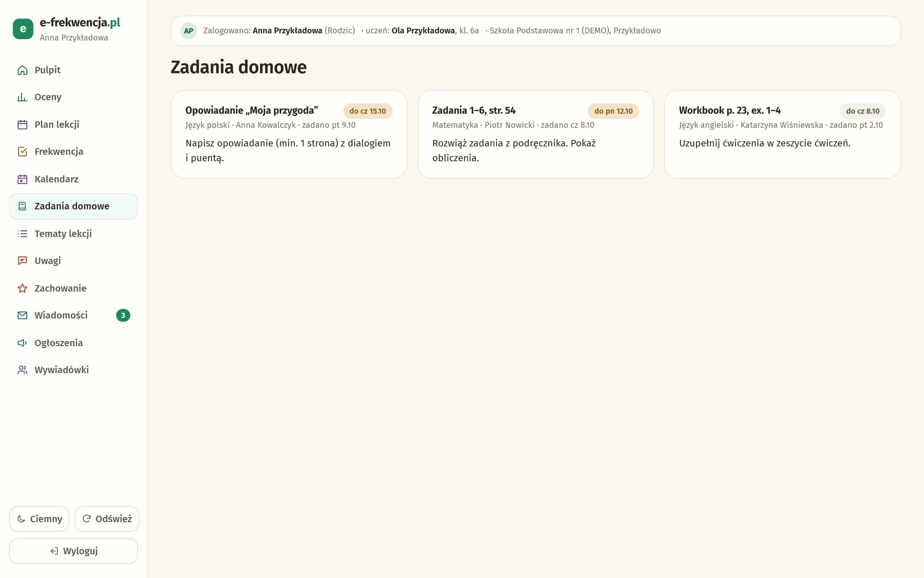Screen dimensions: 924x578
Task: Click the house icon next to Pulpit
Action: [x=22, y=70]
